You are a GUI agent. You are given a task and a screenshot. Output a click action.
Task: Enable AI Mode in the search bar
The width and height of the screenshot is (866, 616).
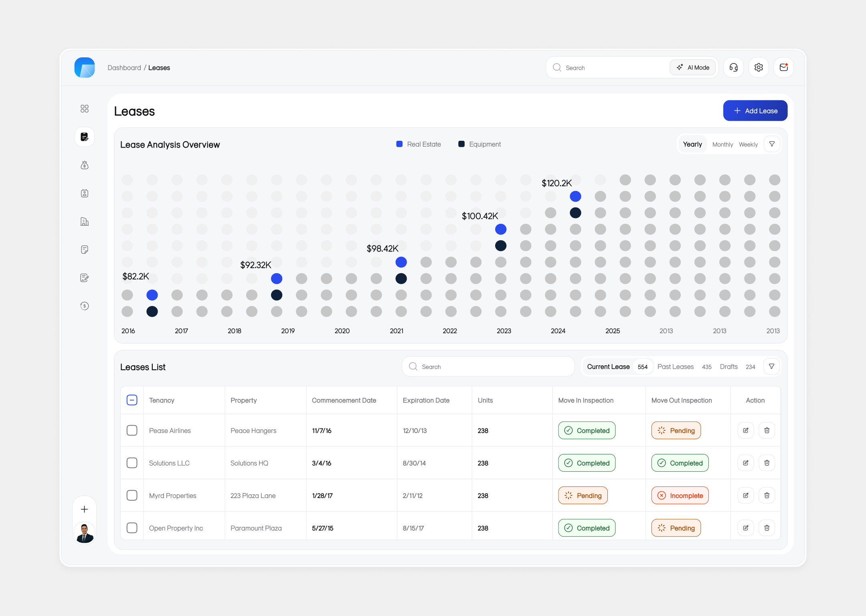pos(693,67)
